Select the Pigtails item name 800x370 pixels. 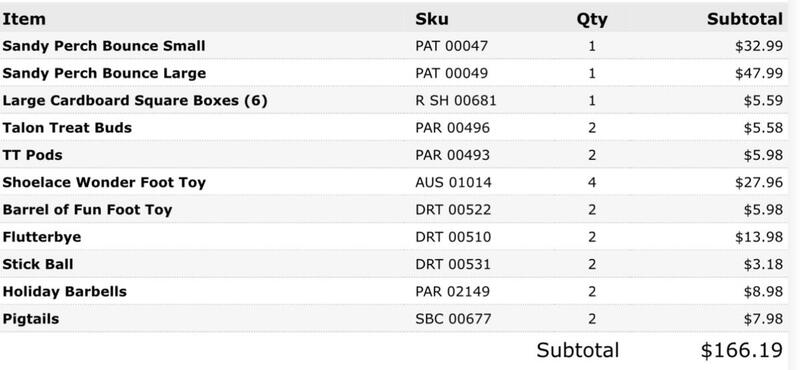(31, 319)
